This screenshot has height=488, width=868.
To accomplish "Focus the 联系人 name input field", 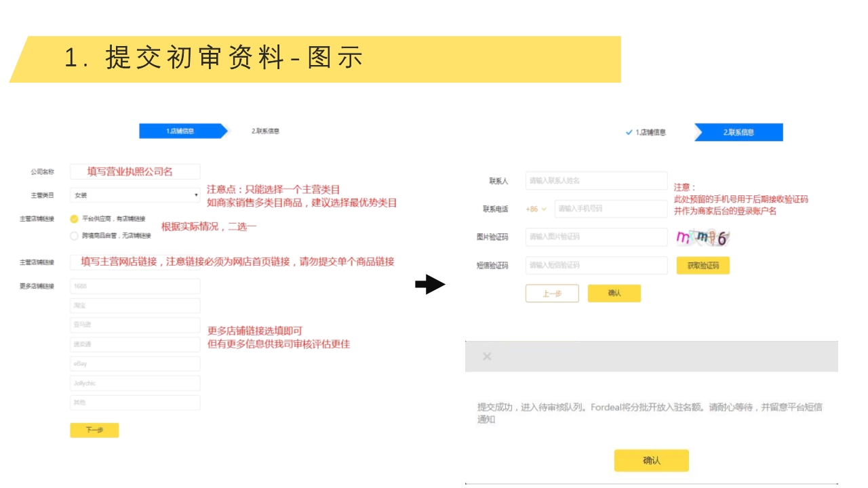I will tap(596, 181).
